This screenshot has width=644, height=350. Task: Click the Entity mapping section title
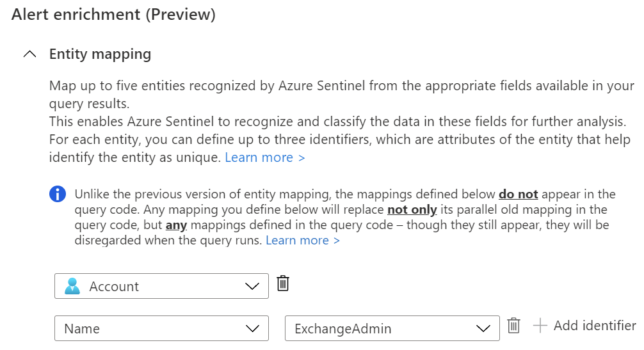coord(100,54)
